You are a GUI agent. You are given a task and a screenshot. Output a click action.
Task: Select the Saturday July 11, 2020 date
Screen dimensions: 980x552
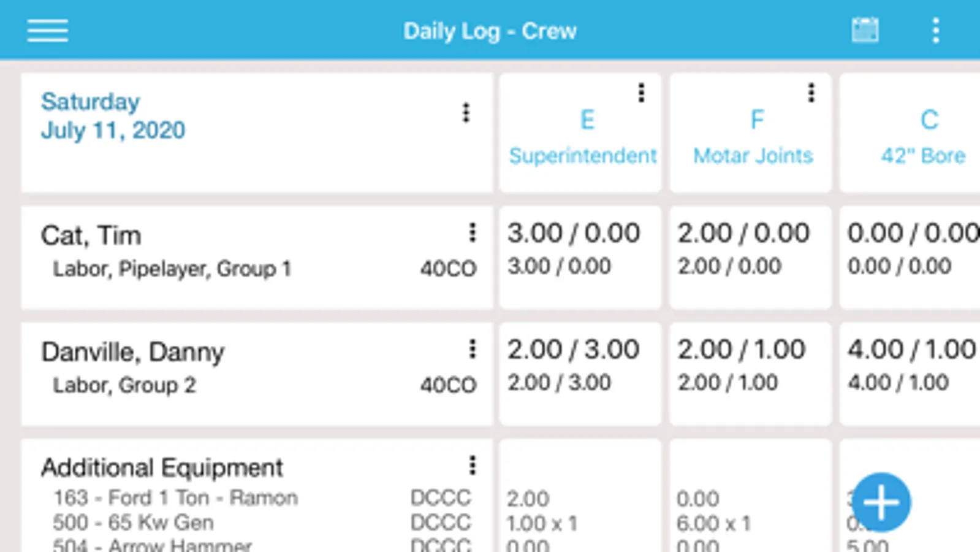pyautogui.click(x=113, y=117)
